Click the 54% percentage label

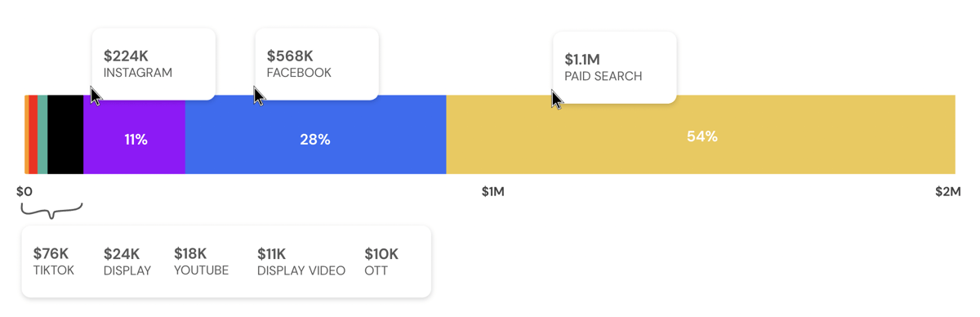[702, 136]
